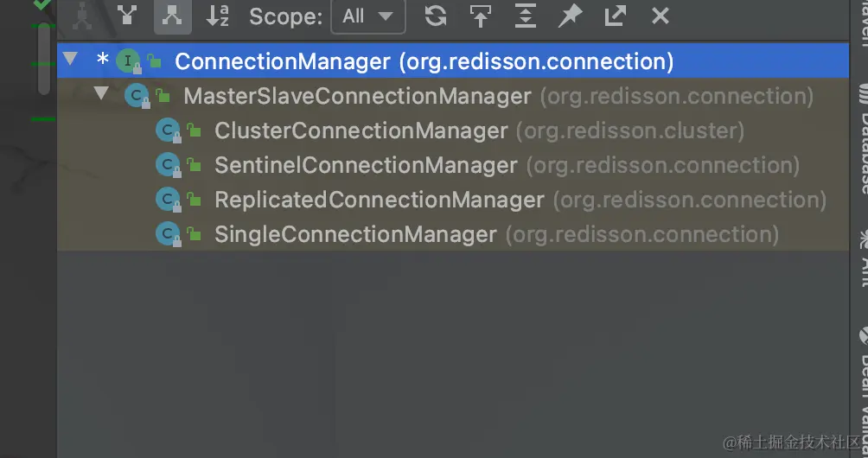Open the Scope dropdown

coord(367,16)
